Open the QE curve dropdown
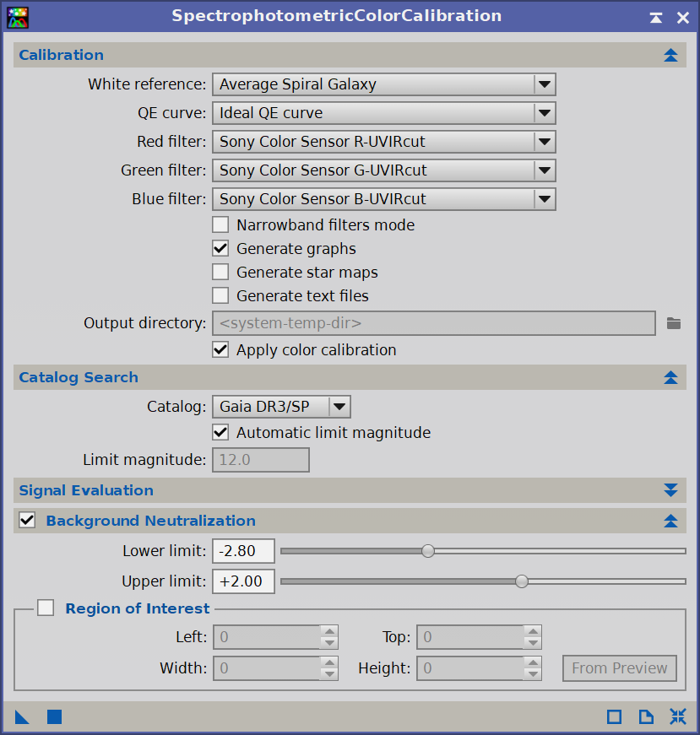The height and width of the screenshot is (735, 700). (383, 113)
